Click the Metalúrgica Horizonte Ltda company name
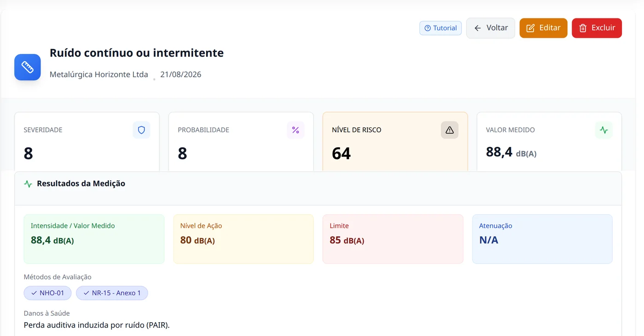This screenshot has height=336, width=644. pos(99,75)
